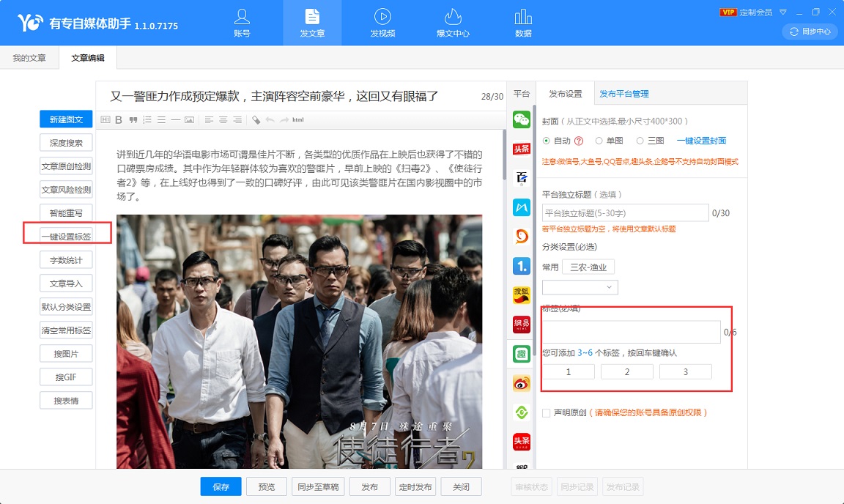
Task: Switch to the 文章编辑 tab
Action: point(88,58)
